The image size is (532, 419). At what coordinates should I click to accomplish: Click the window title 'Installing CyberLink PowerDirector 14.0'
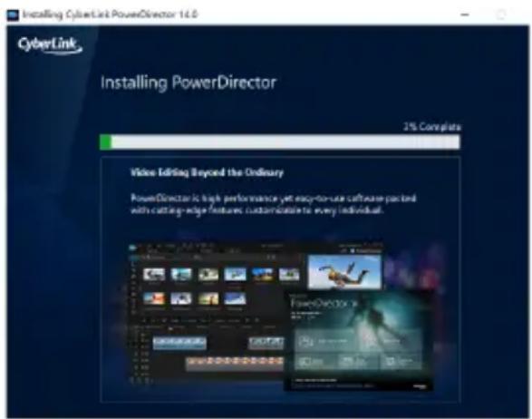(110, 15)
